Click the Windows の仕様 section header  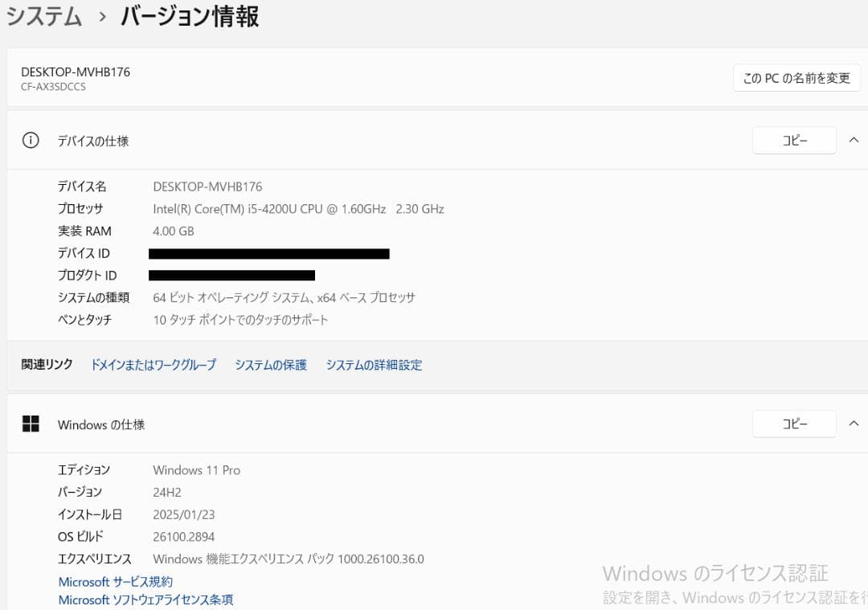(x=101, y=425)
